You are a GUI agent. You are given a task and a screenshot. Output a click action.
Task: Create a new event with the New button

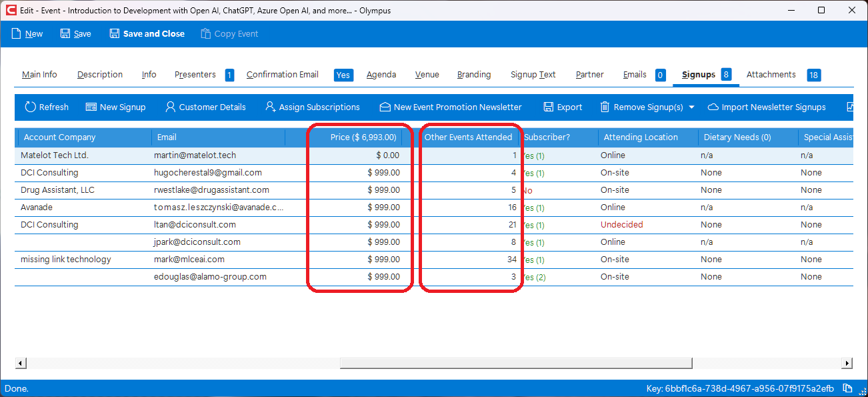point(27,34)
